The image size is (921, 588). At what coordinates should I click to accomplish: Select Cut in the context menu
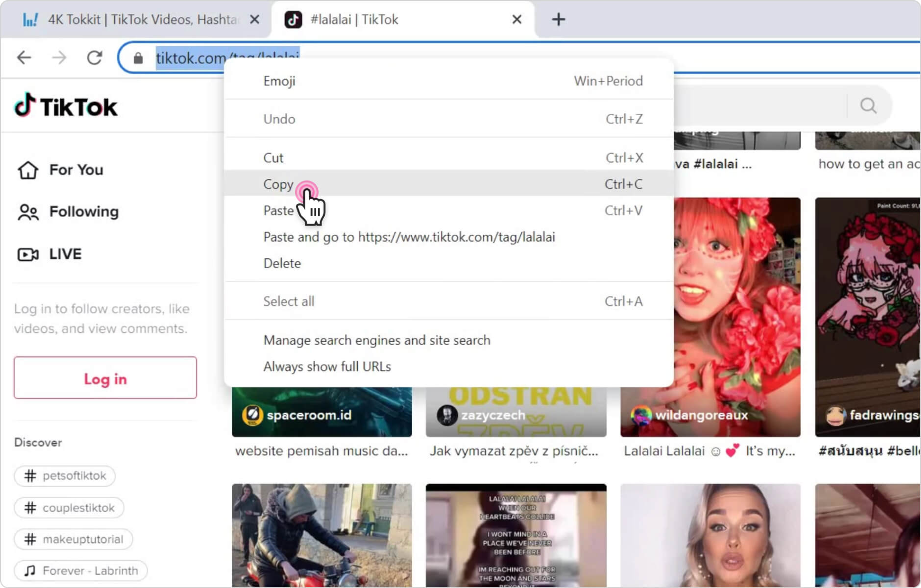273,158
